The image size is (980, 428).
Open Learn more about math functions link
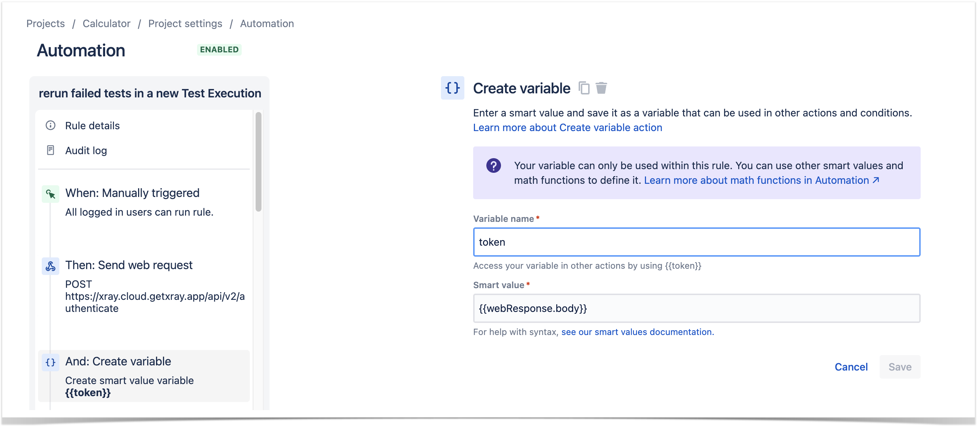click(762, 180)
